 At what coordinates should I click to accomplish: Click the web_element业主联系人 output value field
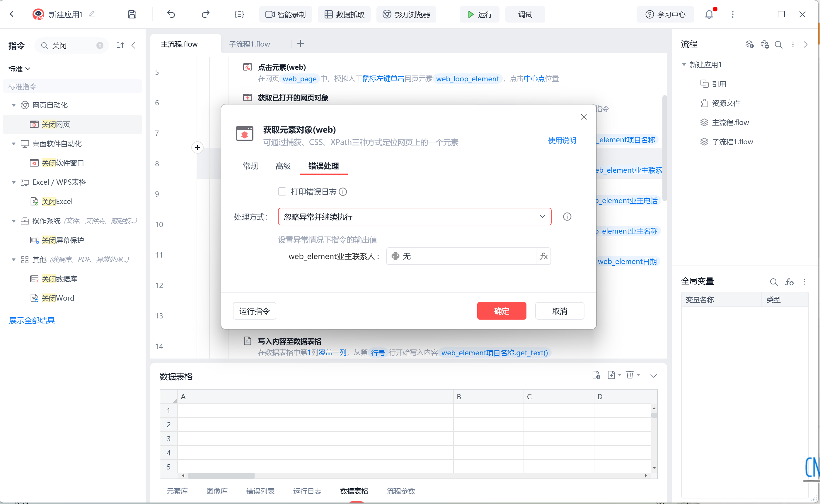pyautogui.click(x=461, y=256)
